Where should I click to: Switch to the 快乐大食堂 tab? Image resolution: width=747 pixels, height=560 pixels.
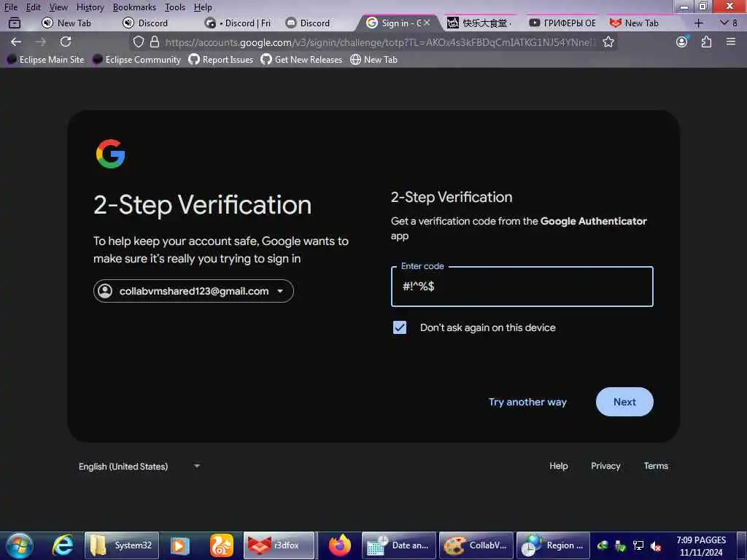(x=479, y=23)
